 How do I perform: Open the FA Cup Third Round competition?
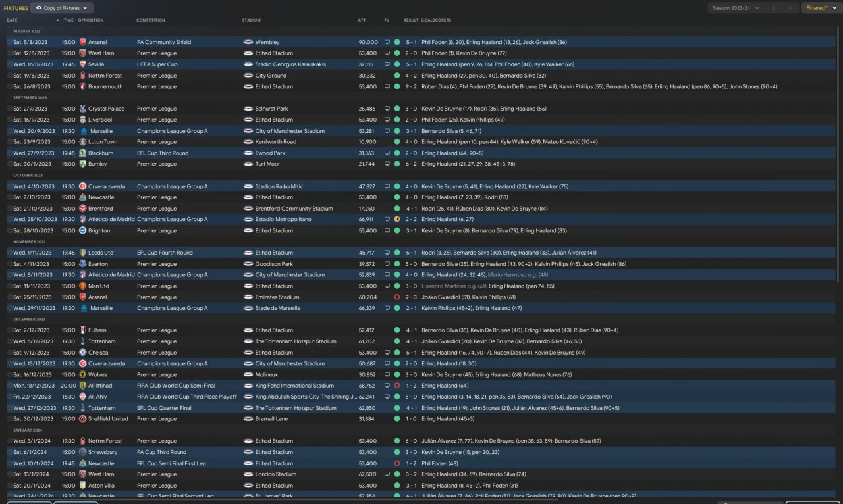162,452
